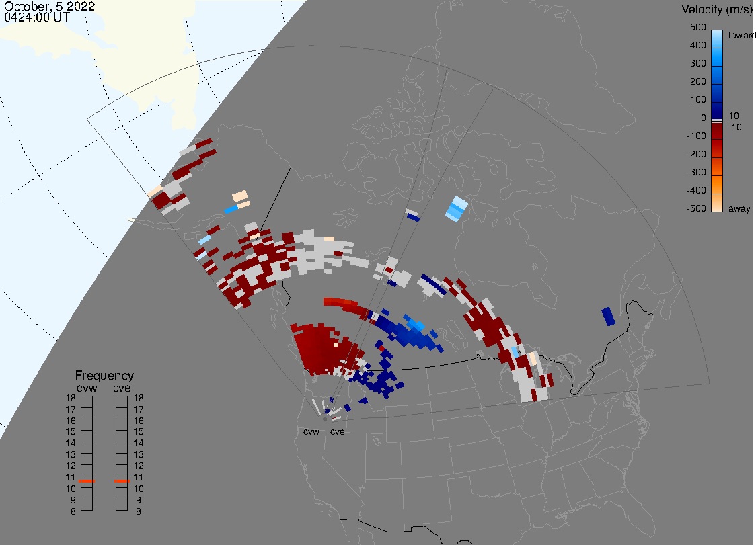The image size is (756, 545).
Task: Click the 'cvw' frequency column heading
Action: (x=87, y=388)
